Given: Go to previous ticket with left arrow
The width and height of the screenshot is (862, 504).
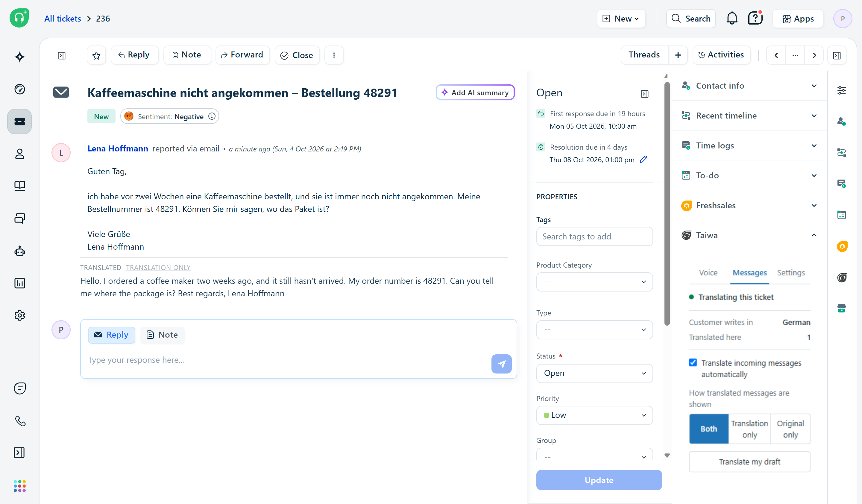Looking at the screenshot, I should (x=776, y=55).
